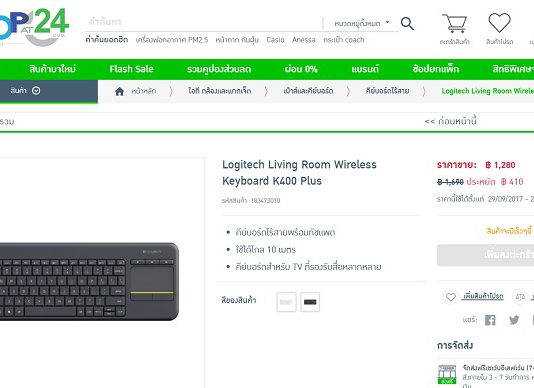The image size is (534, 388).
Task: Open the ผ่อน 0% menu item
Action: point(301,69)
